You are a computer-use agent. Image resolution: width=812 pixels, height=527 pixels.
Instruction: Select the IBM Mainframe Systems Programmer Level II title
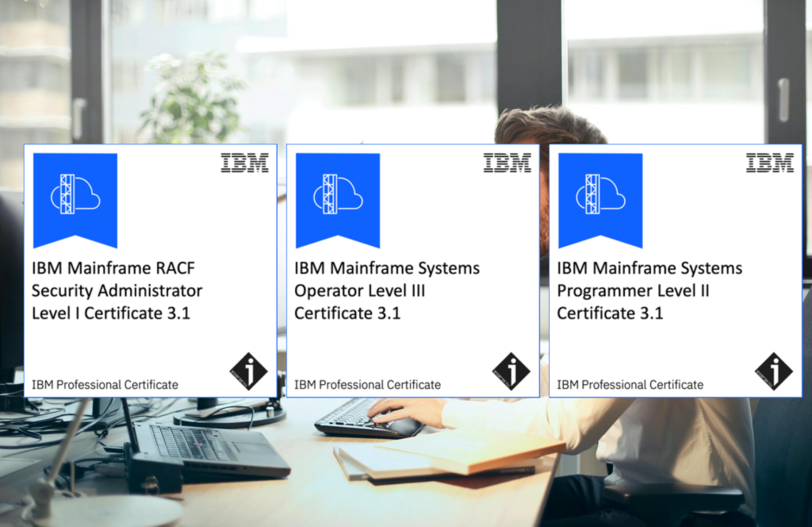[649, 290]
